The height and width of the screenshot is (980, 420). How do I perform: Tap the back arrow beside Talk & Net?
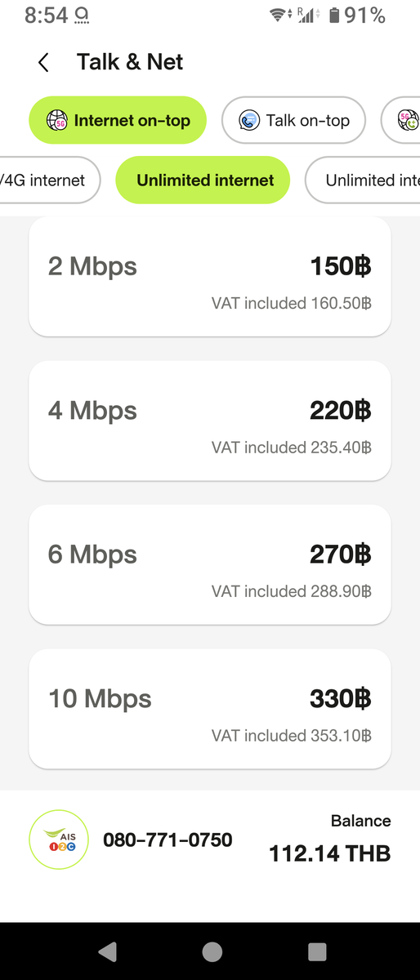coord(43,62)
